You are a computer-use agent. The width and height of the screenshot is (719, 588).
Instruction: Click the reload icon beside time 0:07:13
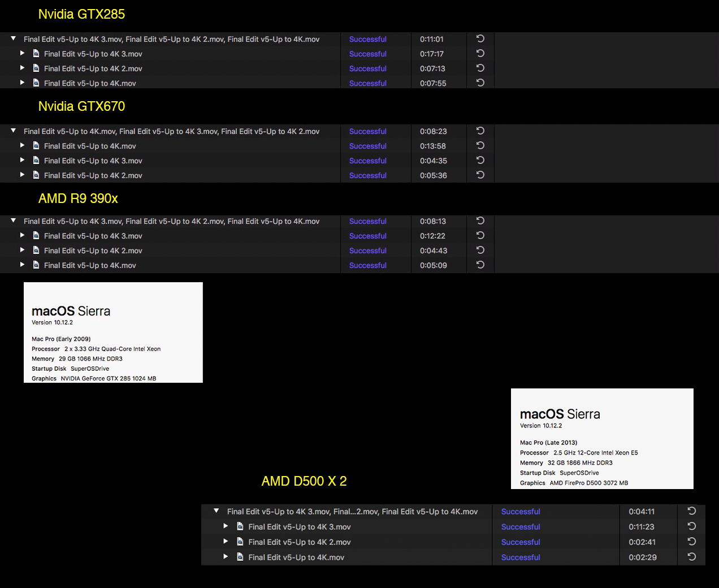point(480,68)
